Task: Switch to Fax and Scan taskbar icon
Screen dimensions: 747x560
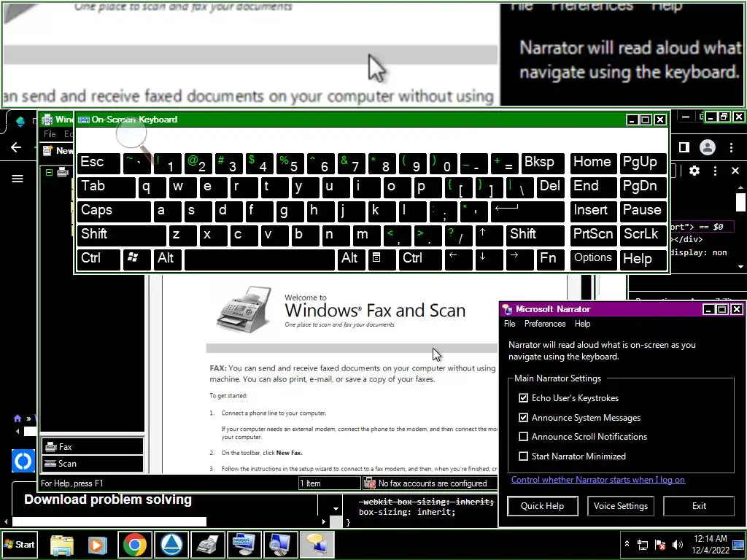Action: [x=208, y=545]
